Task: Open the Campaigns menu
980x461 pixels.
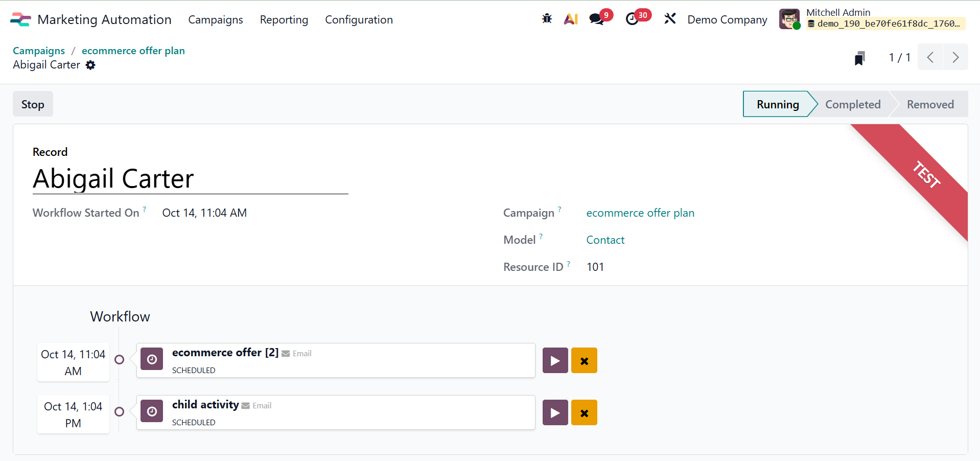Action: pyautogui.click(x=215, y=20)
